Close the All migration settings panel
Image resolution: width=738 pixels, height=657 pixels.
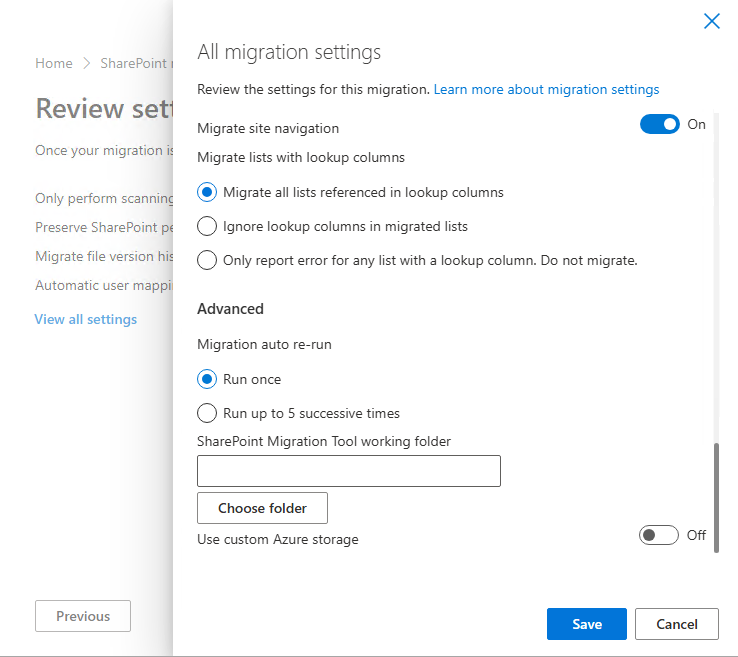coord(712,21)
